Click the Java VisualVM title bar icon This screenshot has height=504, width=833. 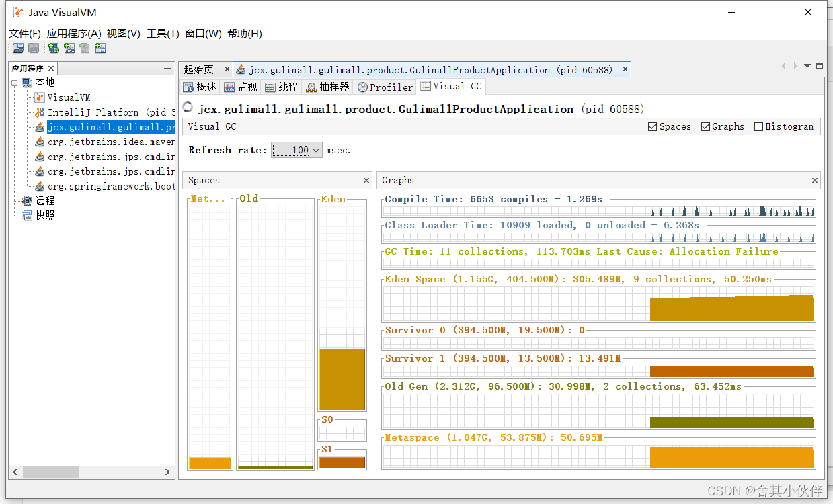(19, 12)
